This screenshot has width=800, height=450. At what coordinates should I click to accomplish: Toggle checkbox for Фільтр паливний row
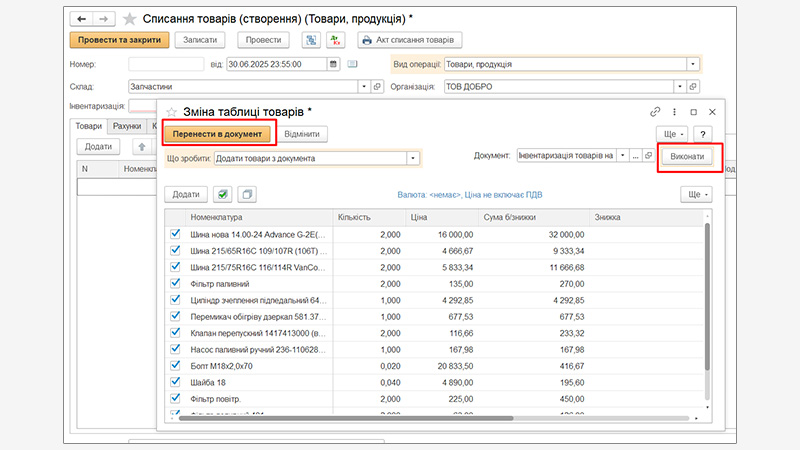[176, 283]
